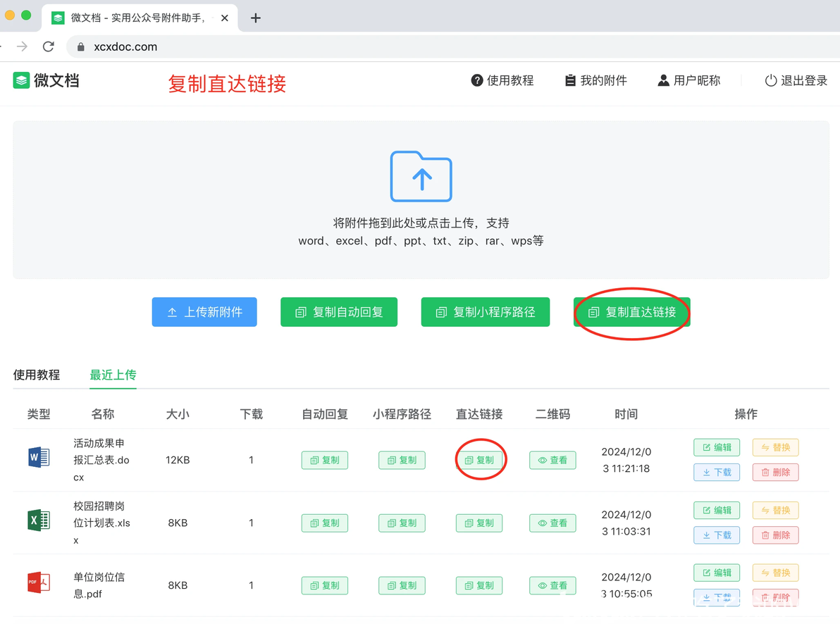Viewport: 840px width, 624px height.
Task: Click 替换 for 单位岗位信息.pdf row
Action: click(775, 573)
